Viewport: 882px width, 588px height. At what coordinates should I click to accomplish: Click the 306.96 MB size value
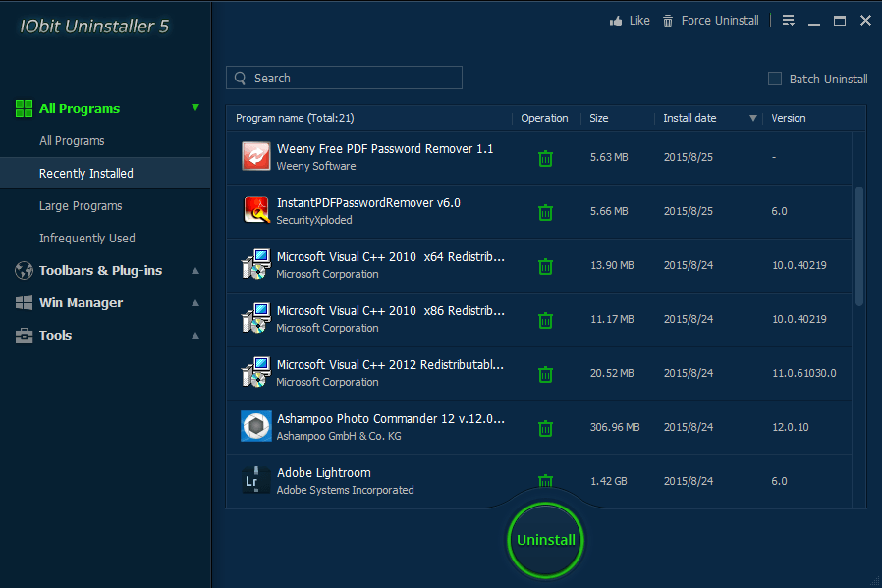[x=615, y=427]
